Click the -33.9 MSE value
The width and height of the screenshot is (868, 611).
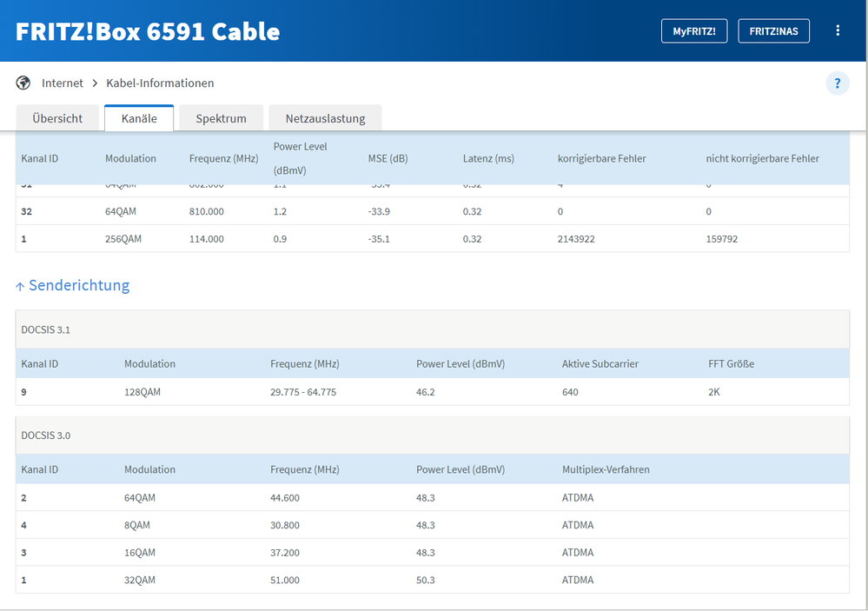[x=379, y=211]
